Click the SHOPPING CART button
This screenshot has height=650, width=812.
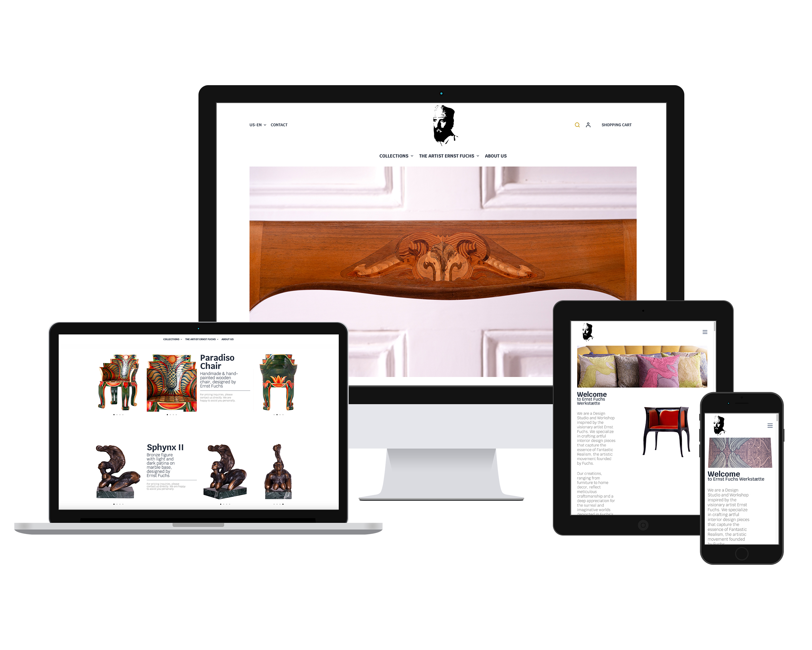tap(616, 124)
